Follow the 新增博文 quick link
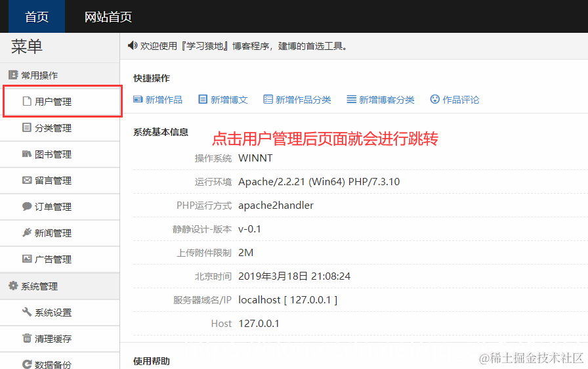The image size is (588, 369). pos(229,100)
